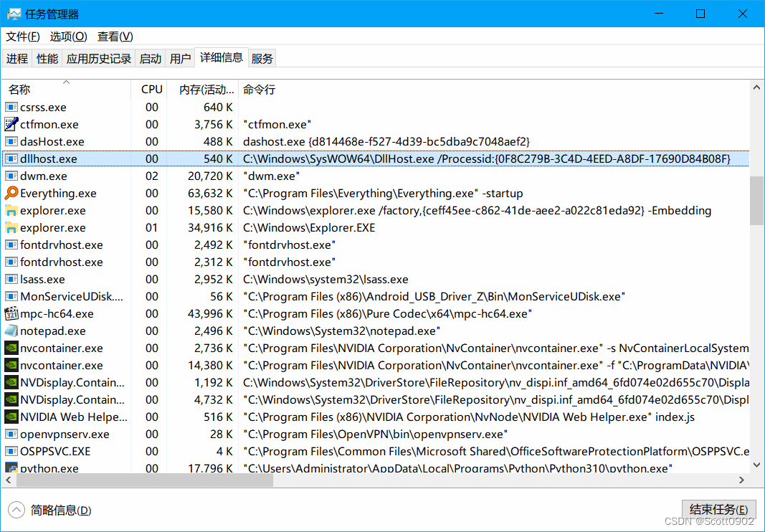765x532 pixels.
Task: Click the dasHost.exe process icon
Action: click(x=11, y=141)
